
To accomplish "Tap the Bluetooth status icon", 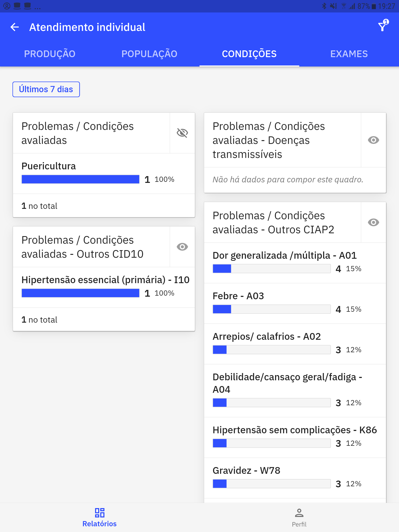I will pyautogui.click(x=324, y=6).
